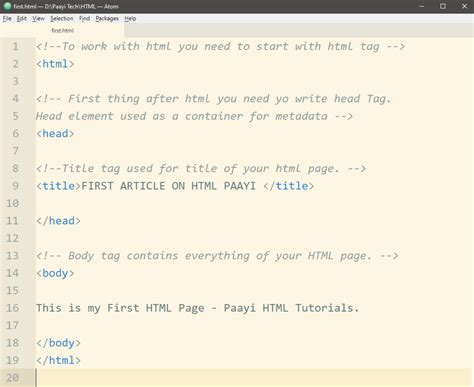
Task: Minimize the Atom window
Action: coord(422,6)
